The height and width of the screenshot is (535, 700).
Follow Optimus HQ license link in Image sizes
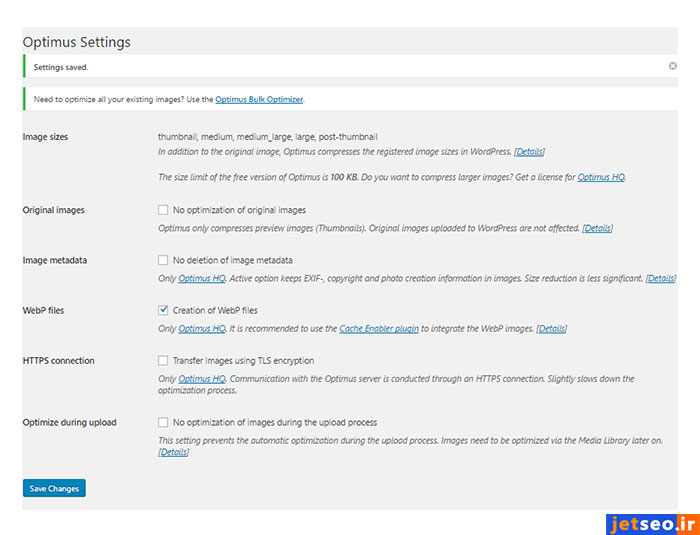(x=601, y=177)
